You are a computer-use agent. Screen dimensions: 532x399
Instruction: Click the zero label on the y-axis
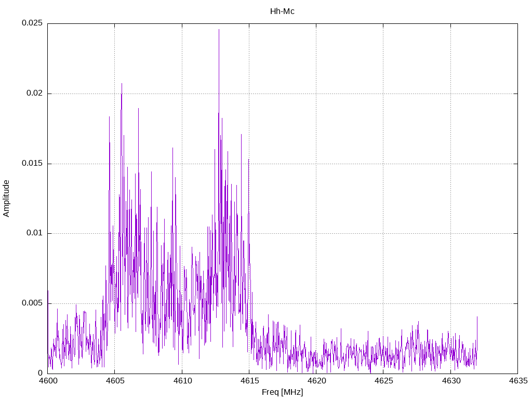point(40,373)
